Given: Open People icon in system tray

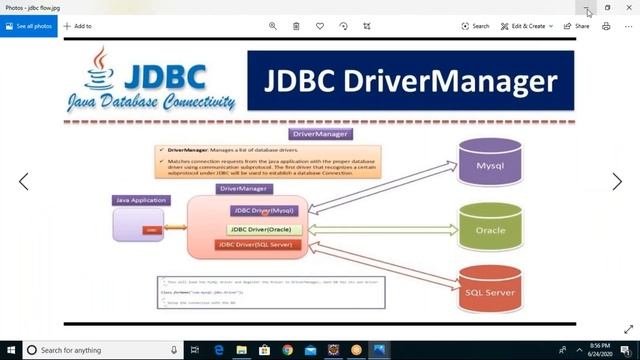Looking at the screenshot, I should pyautogui.click(x=562, y=350).
